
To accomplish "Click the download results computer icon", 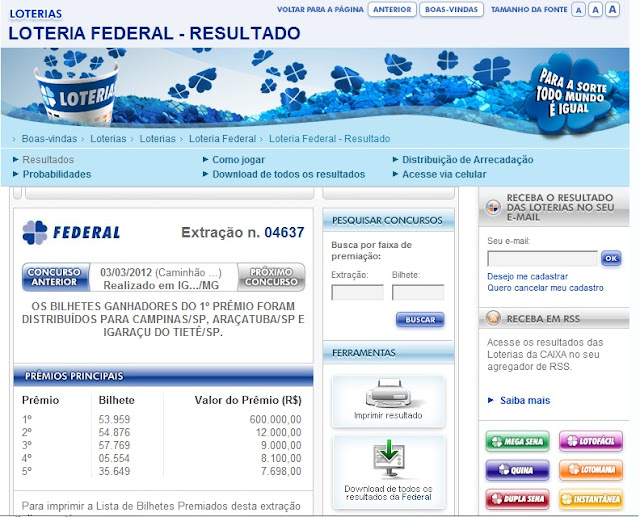I will pos(389,458).
